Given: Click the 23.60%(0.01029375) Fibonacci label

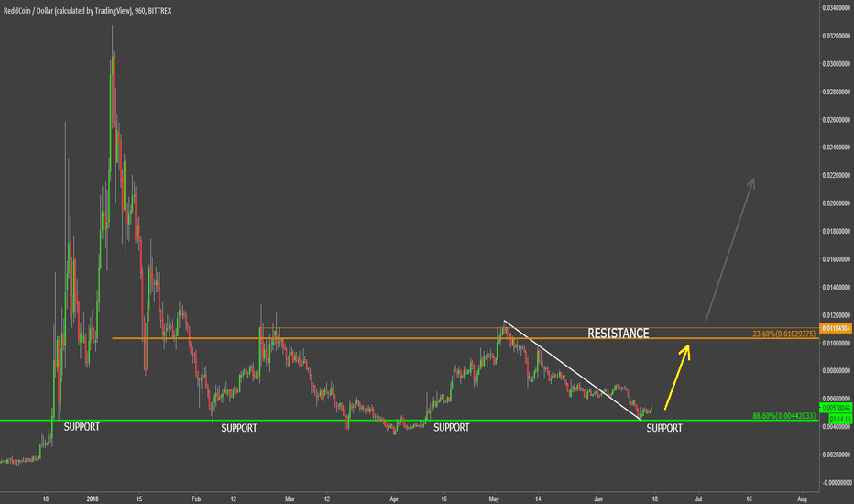Looking at the screenshot, I should pos(784,334).
